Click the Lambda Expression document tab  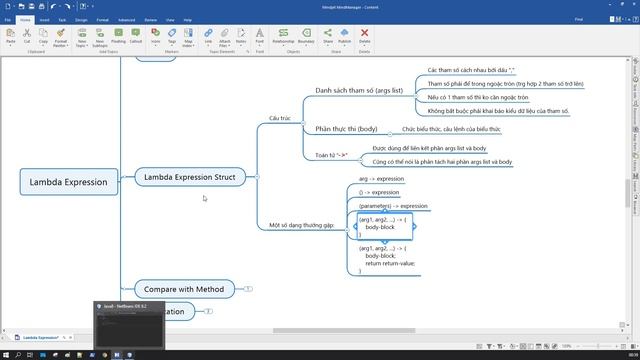[41, 338]
